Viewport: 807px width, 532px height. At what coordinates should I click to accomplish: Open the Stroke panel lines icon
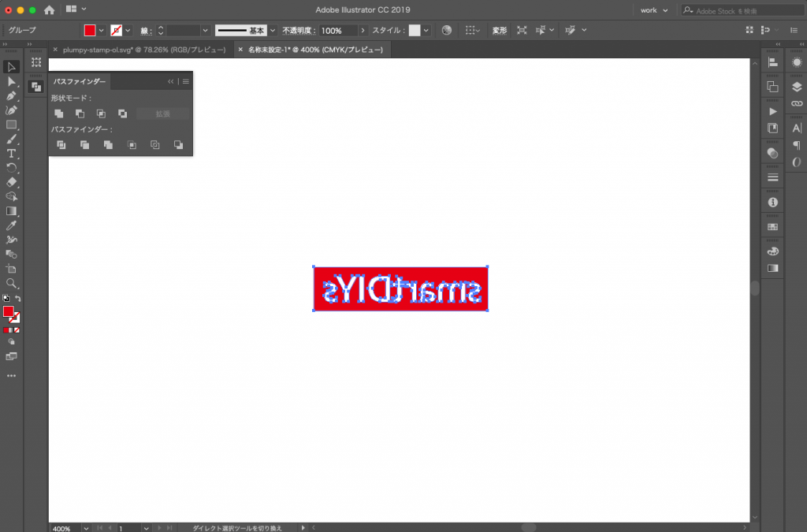pos(772,177)
